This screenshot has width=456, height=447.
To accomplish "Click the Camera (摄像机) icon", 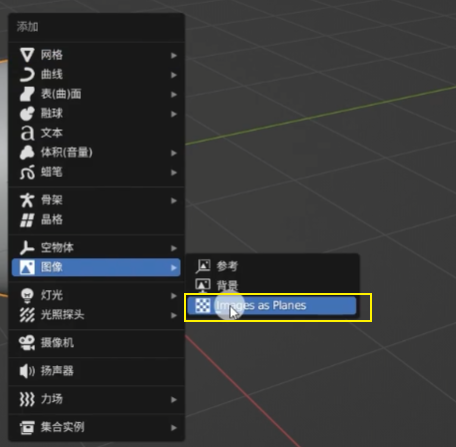I will click(27, 343).
